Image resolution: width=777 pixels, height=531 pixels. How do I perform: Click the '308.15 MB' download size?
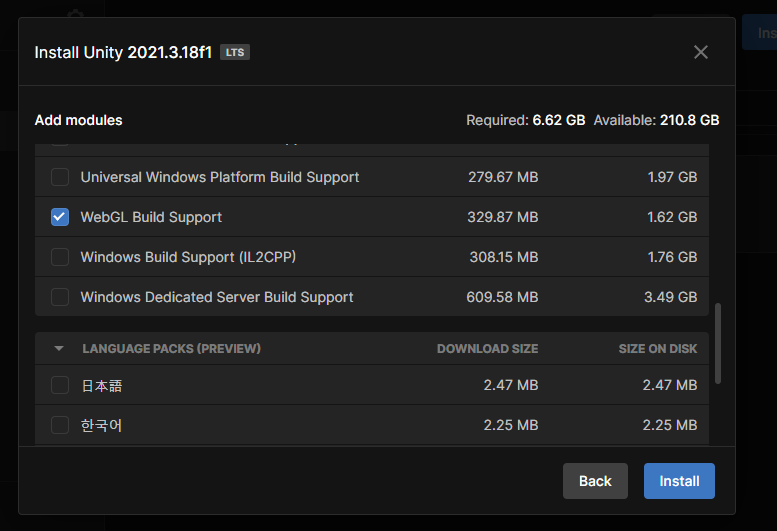tap(504, 257)
